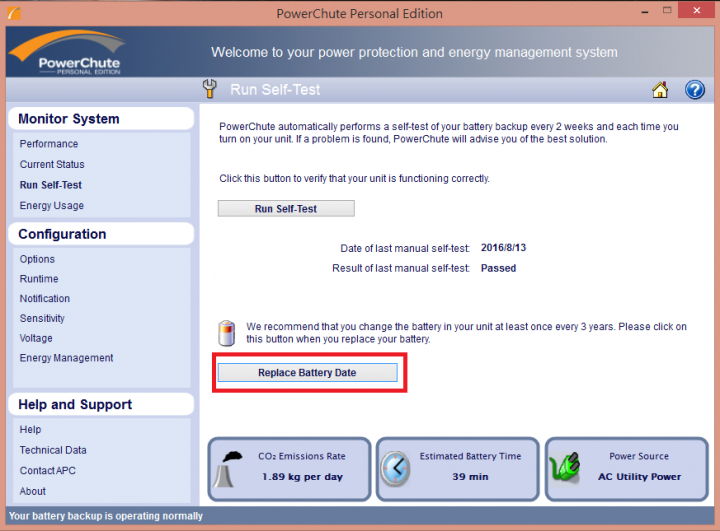
Task: Click the '1.89 kg per day' value
Action: tap(303, 477)
